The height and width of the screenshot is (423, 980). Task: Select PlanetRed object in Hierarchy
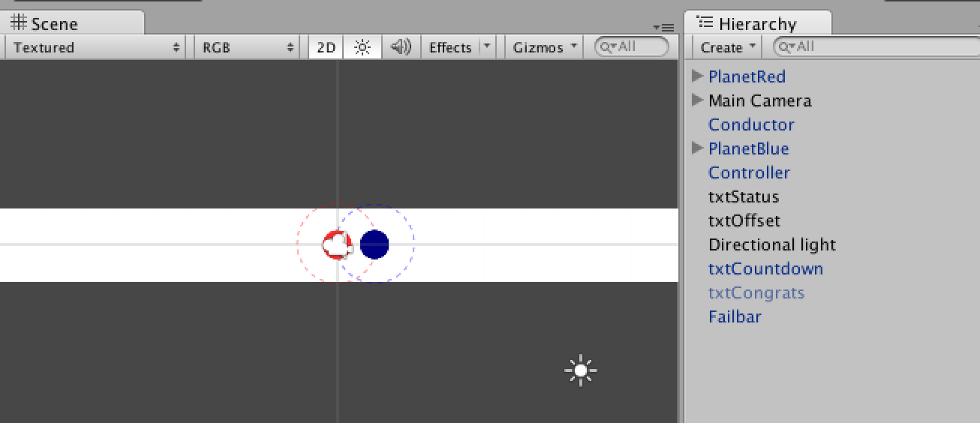pyautogui.click(x=747, y=76)
